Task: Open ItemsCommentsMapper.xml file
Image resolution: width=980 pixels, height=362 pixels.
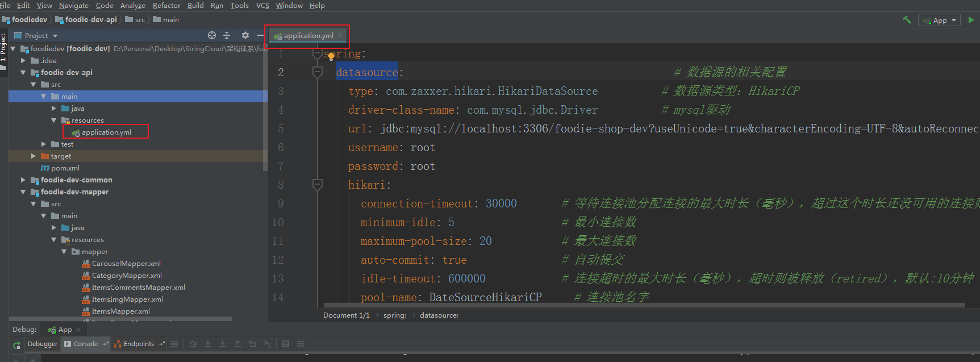Action: (134, 288)
